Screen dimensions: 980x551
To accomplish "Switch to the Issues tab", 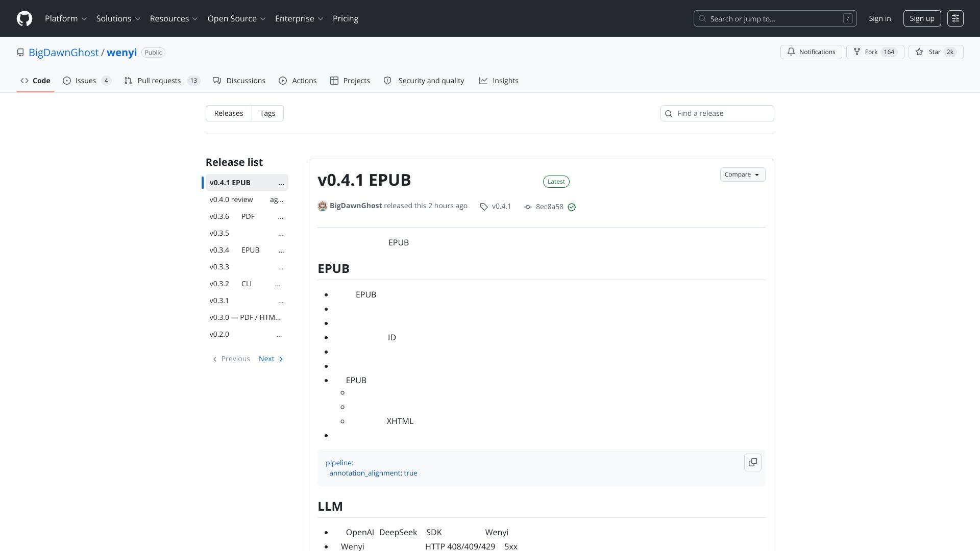I will click(x=87, y=81).
